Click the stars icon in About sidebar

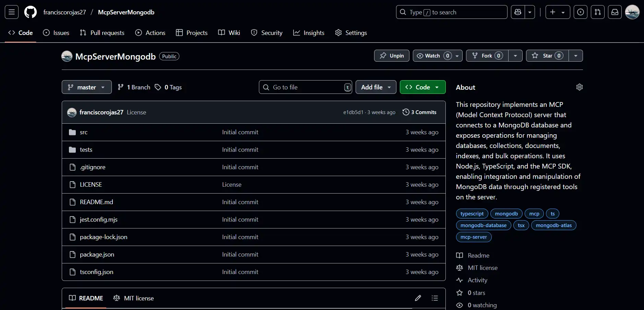(x=460, y=293)
